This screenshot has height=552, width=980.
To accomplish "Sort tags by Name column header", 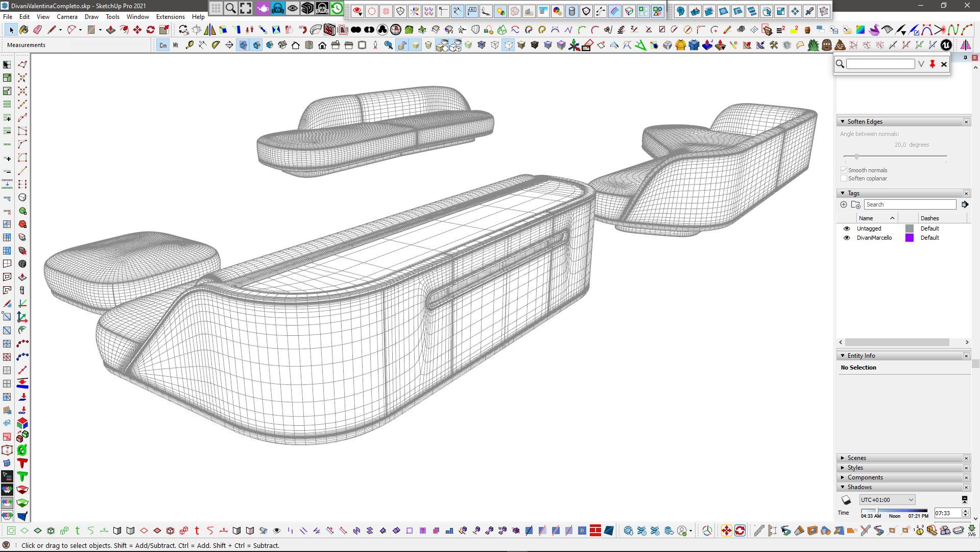I will [x=877, y=218].
